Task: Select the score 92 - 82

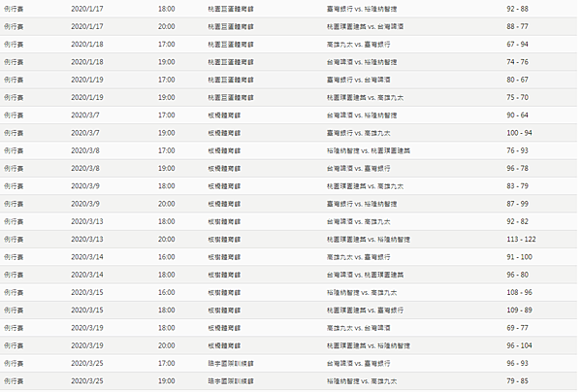Action: (517, 221)
